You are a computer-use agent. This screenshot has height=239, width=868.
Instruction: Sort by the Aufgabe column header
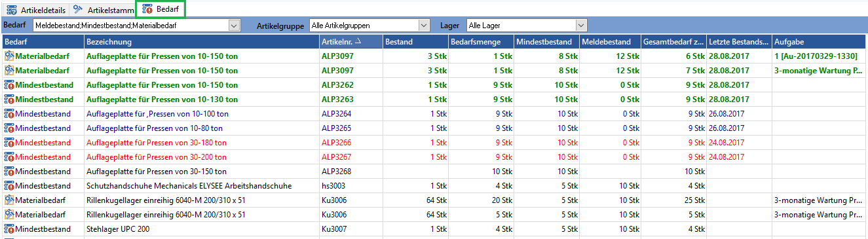(819, 42)
